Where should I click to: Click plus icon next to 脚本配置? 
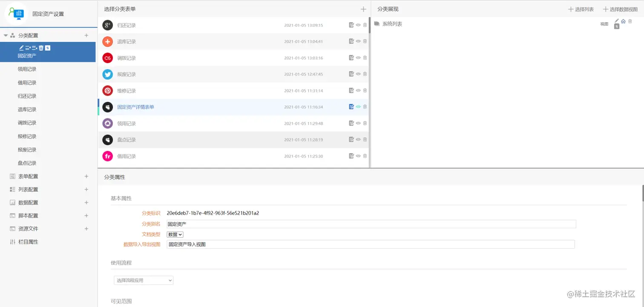[86, 215]
